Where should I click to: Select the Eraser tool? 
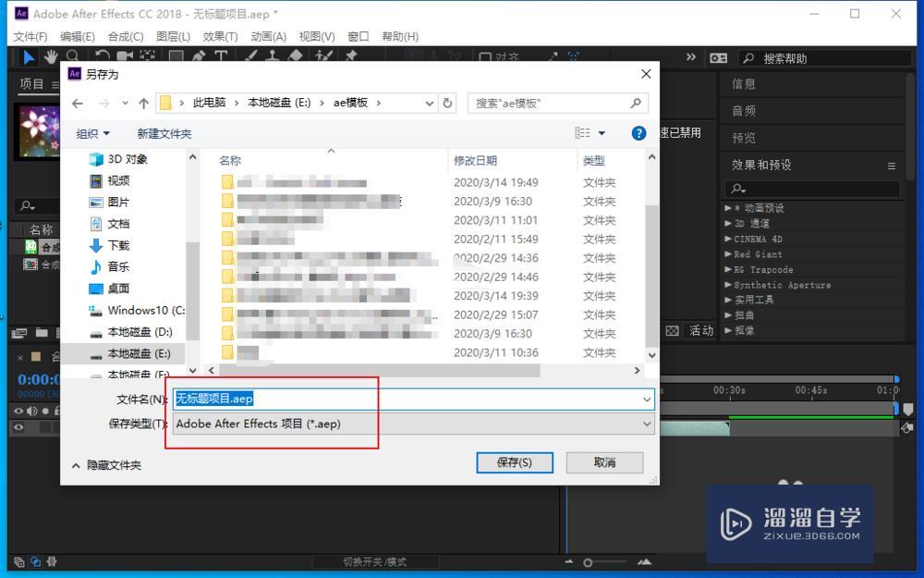click(295, 57)
